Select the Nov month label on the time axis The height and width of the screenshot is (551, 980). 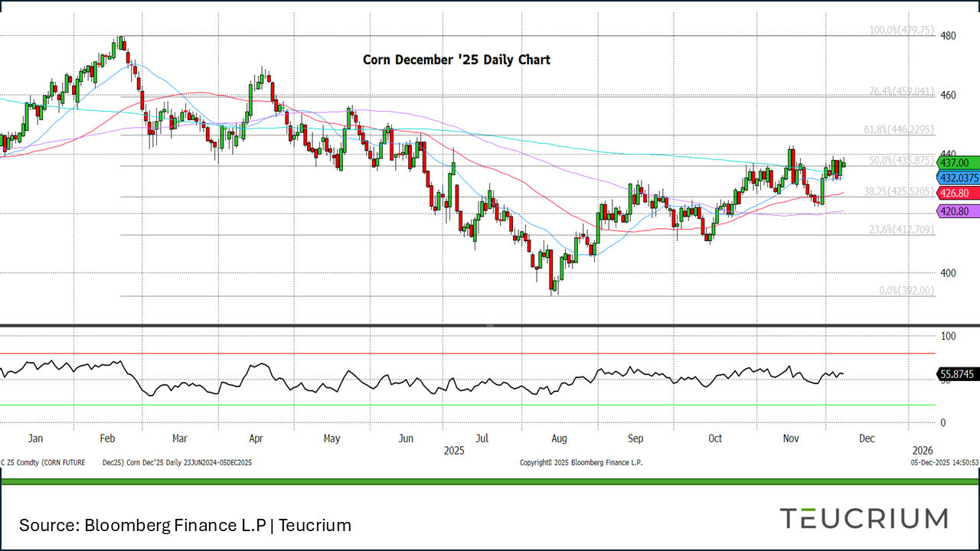791,439
